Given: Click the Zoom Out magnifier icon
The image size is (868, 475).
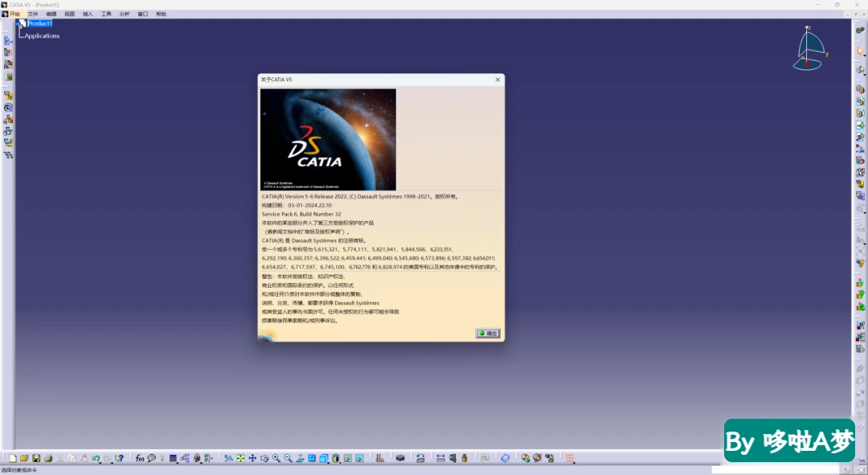Looking at the screenshot, I should click(x=288, y=458).
